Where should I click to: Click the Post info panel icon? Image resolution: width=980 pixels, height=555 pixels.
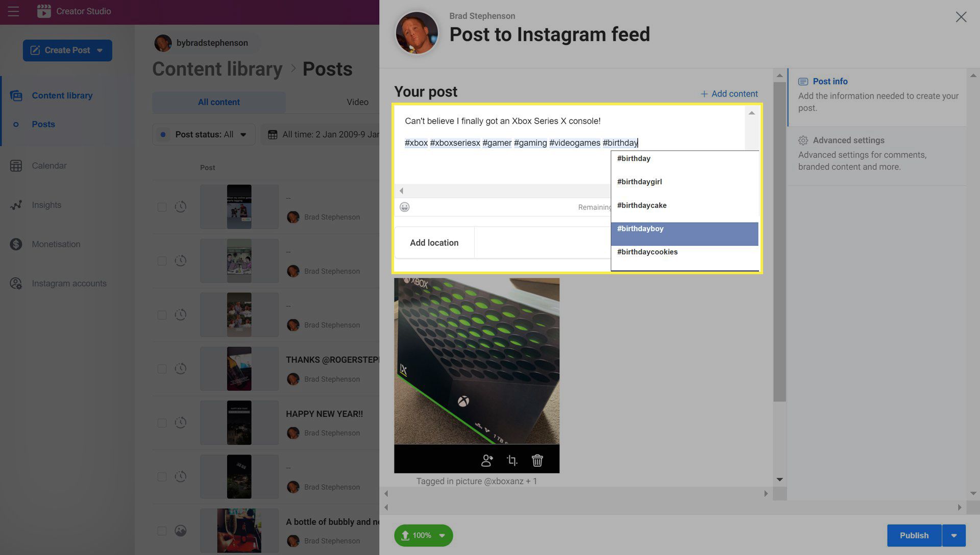(803, 82)
